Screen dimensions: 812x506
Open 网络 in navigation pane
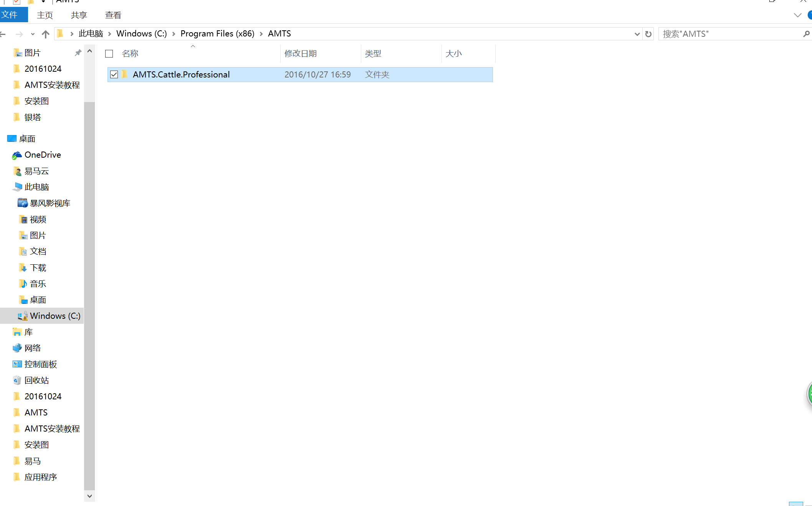[32, 348]
